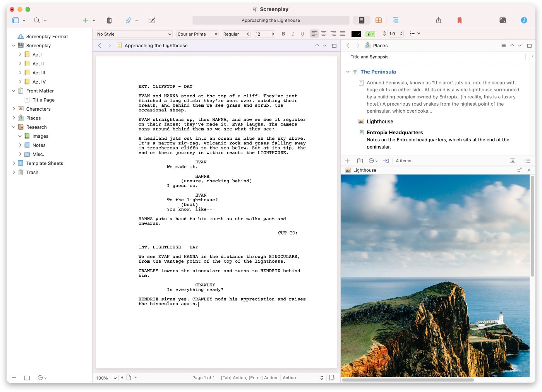Click the Approaching the Lighthouse editor header
542x392 pixels.
tap(156, 45)
